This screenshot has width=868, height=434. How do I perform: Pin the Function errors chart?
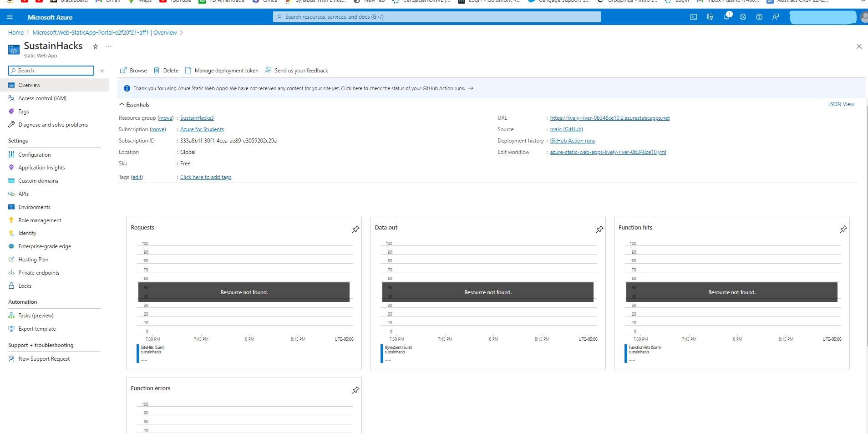pyautogui.click(x=355, y=390)
